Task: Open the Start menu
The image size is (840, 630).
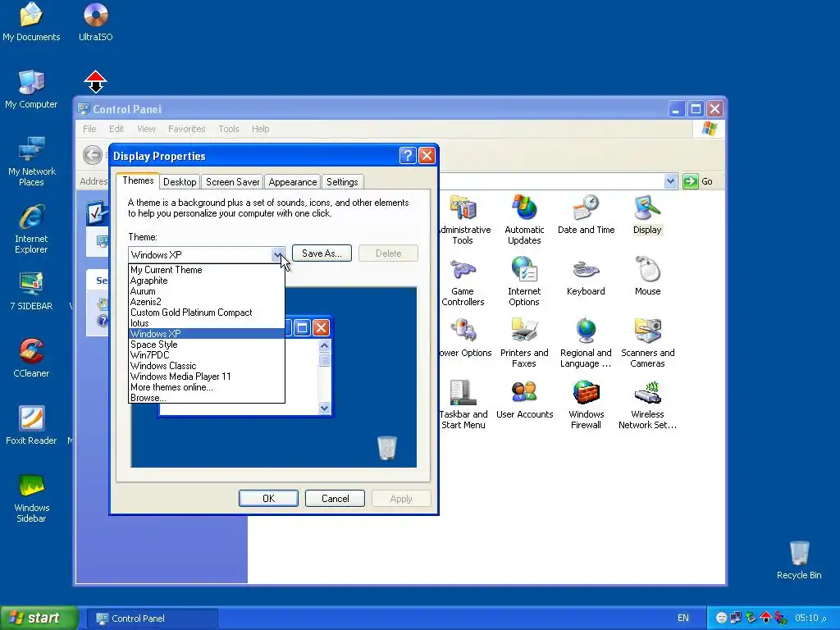Action: pyautogui.click(x=38, y=618)
